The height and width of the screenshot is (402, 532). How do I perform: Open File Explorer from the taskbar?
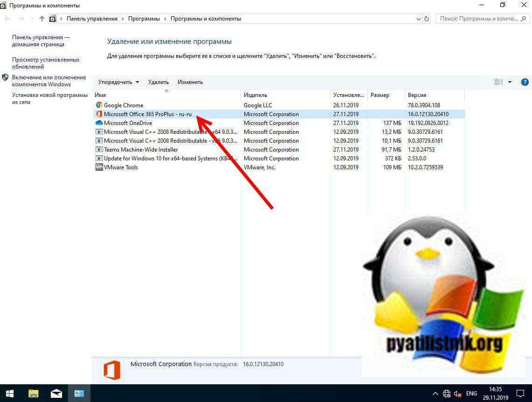[x=33, y=393]
